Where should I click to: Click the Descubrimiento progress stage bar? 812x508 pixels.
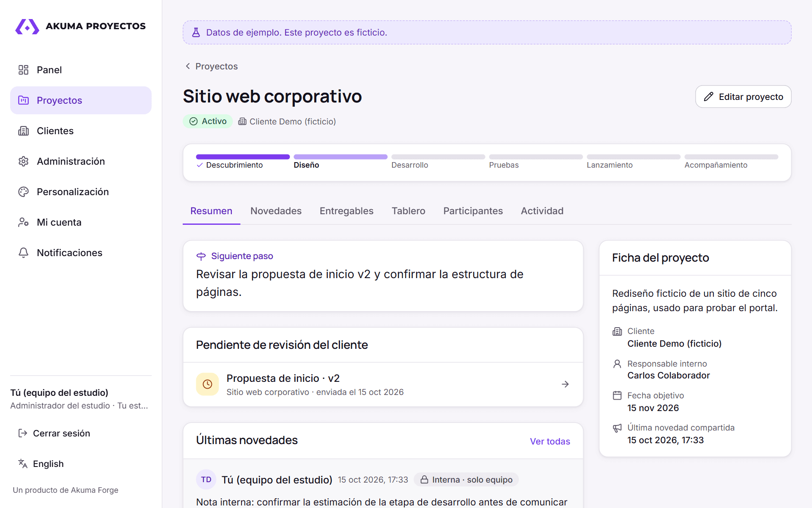(243, 157)
